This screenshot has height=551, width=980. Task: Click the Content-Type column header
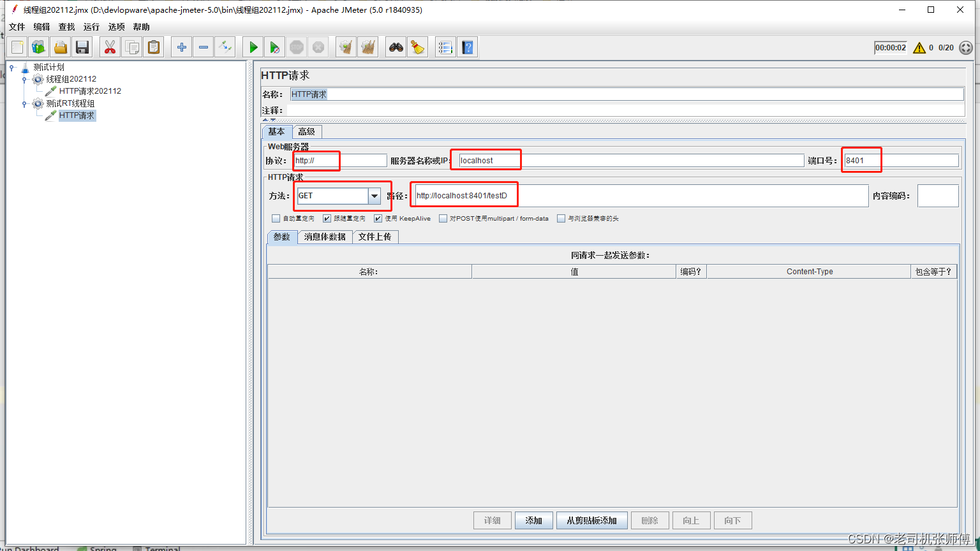pyautogui.click(x=809, y=272)
